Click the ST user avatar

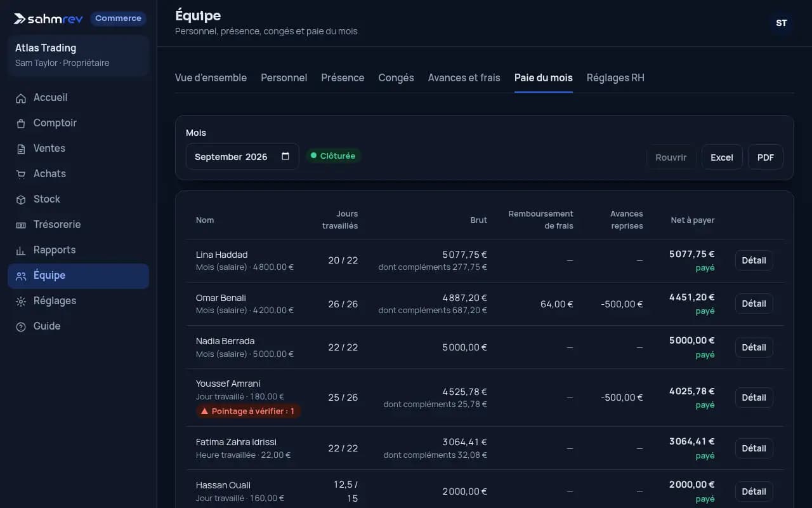[782, 23]
